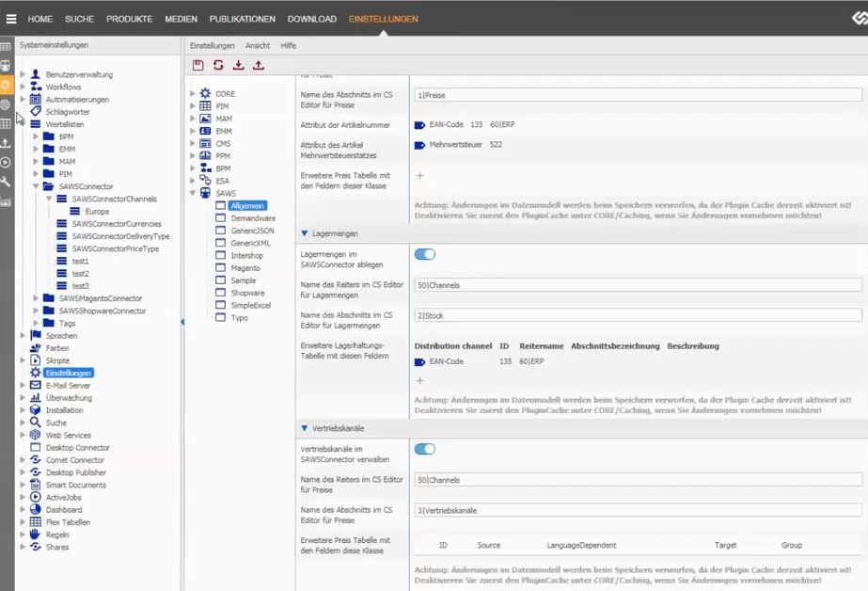Click the panel splitter collapse arrow

tap(182, 323)
